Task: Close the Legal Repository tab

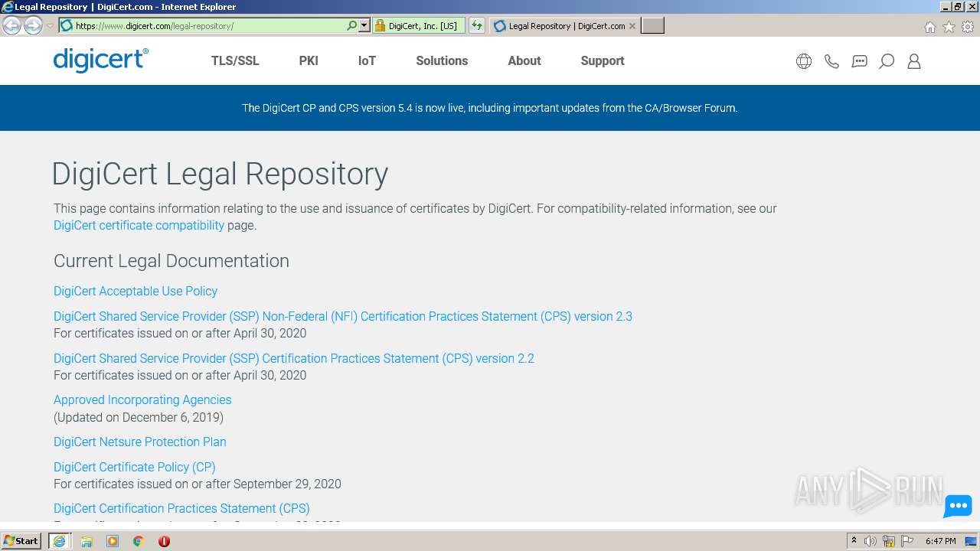Action: coord(632,26)
